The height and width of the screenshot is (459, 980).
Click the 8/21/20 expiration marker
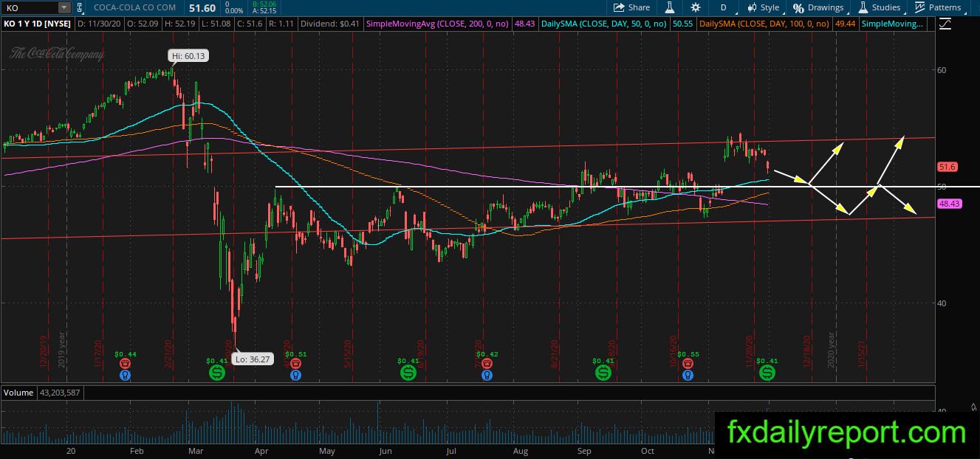coord(553,353)
